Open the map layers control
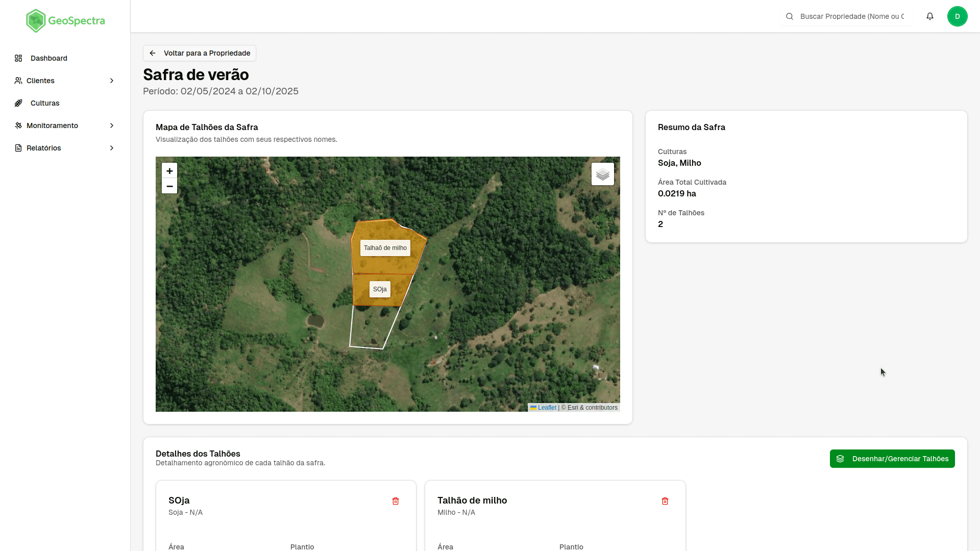 click(602, 174)
